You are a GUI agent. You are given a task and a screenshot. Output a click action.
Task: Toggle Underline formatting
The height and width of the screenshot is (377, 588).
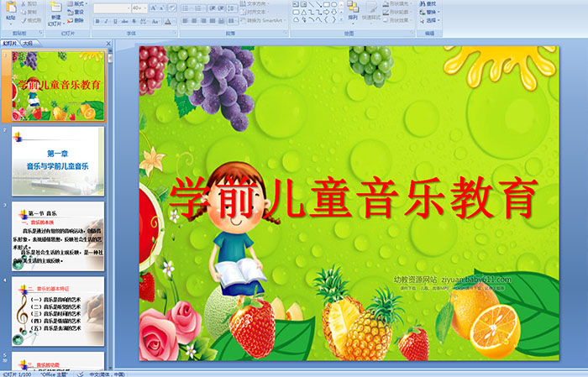(x=115, y=21)
